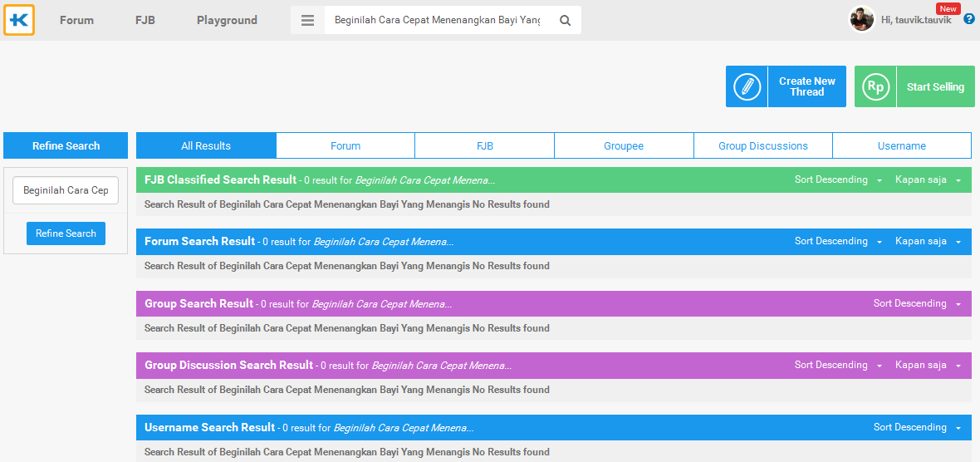Focus the top search text field
980x462 pixels.
click(x=437, y=20)
